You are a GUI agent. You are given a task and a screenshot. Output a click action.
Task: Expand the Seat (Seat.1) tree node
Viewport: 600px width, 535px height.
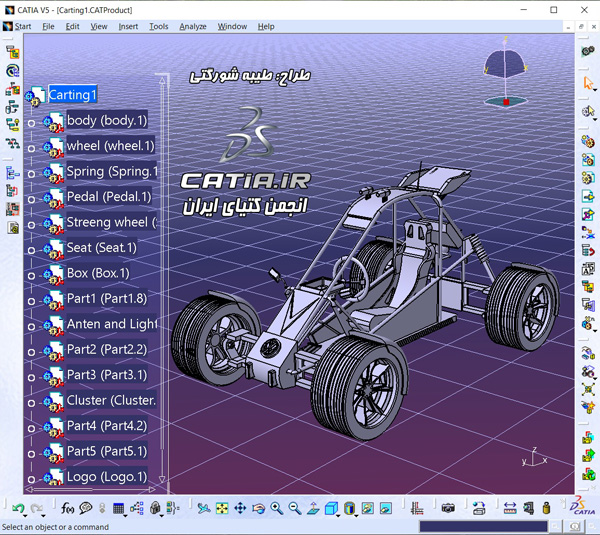click(x=31, y=250)
